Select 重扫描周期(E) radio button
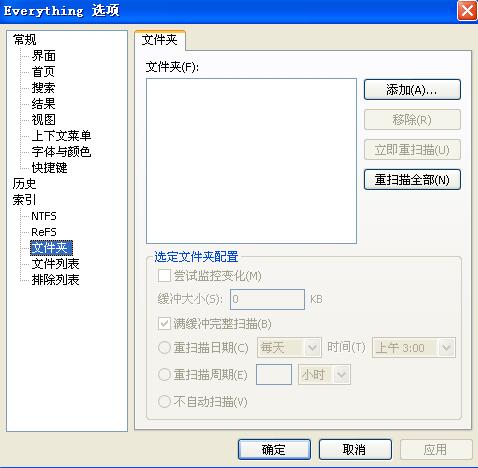 click(164, 375)
